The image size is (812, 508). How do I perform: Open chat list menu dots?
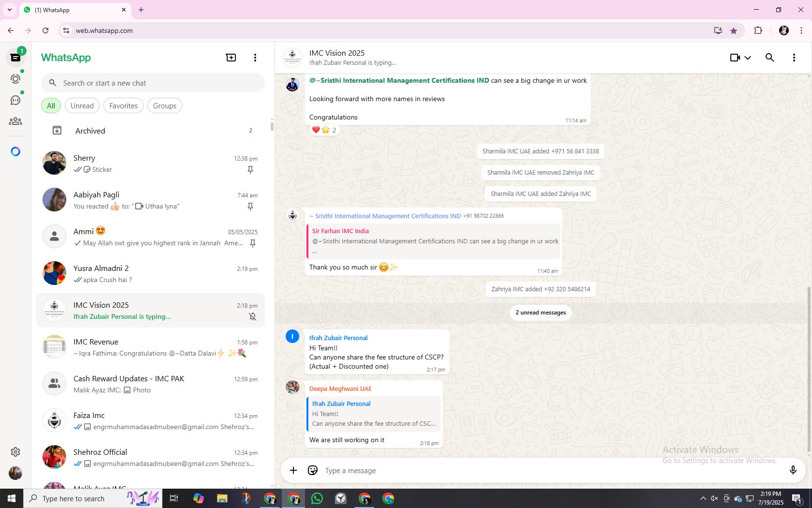(x=255, y=58)
